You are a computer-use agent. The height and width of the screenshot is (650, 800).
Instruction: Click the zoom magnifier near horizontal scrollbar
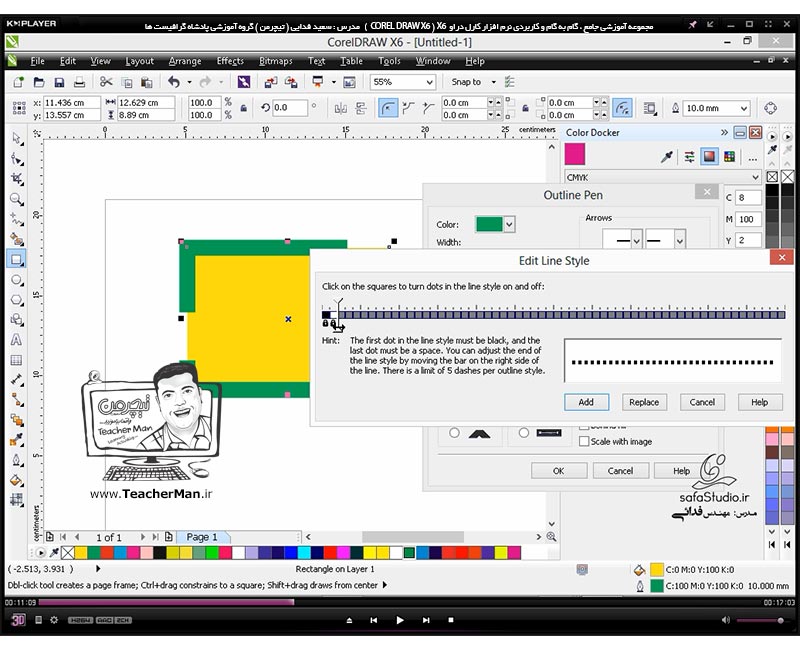[x=551, y=537]
